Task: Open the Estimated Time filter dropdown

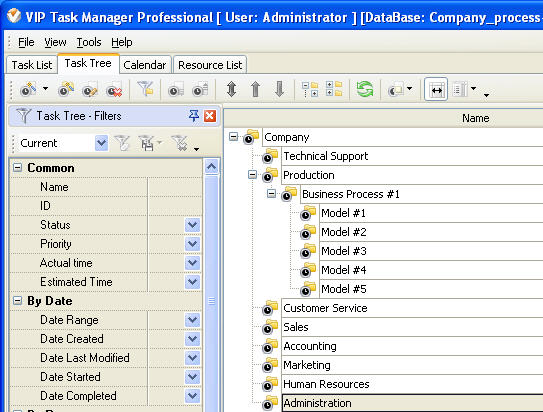Action: click(x=192, y=282)
